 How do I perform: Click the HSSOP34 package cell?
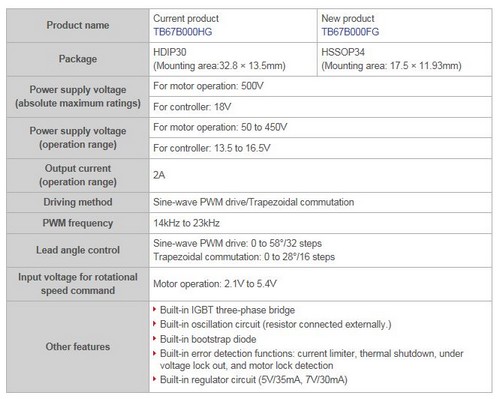[405, 59]
